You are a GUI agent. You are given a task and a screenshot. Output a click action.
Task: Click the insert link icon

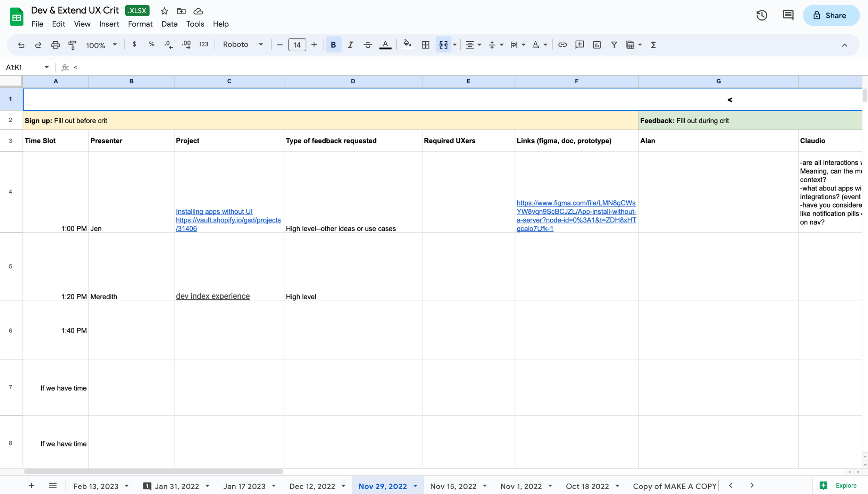tap(562, 45)
